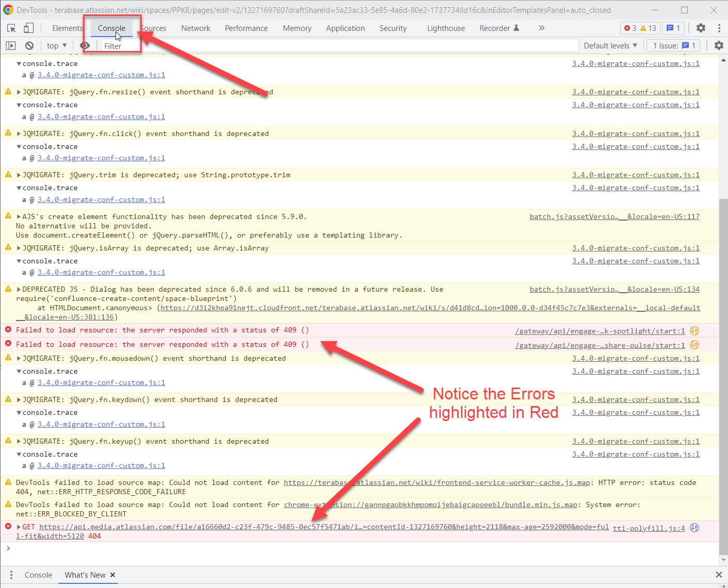Expand the jQuery.fn.mousedown() warning

pyautogui.click(x=19, y=358)
